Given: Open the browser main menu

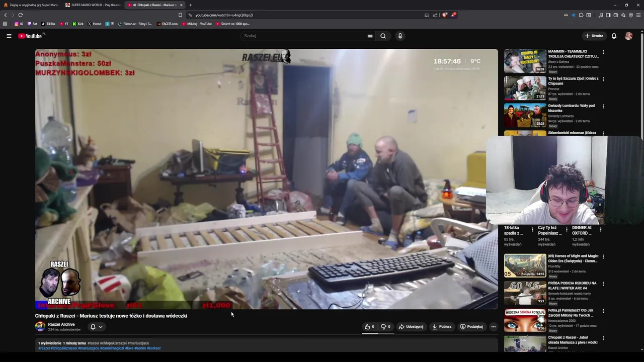Looking at the screenshot, I should click(638, 15).
